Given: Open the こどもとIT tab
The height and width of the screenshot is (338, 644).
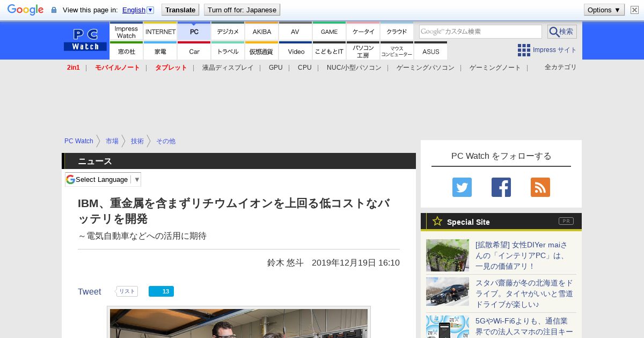Looking at the screenshot, I should [x=330, y=51].
